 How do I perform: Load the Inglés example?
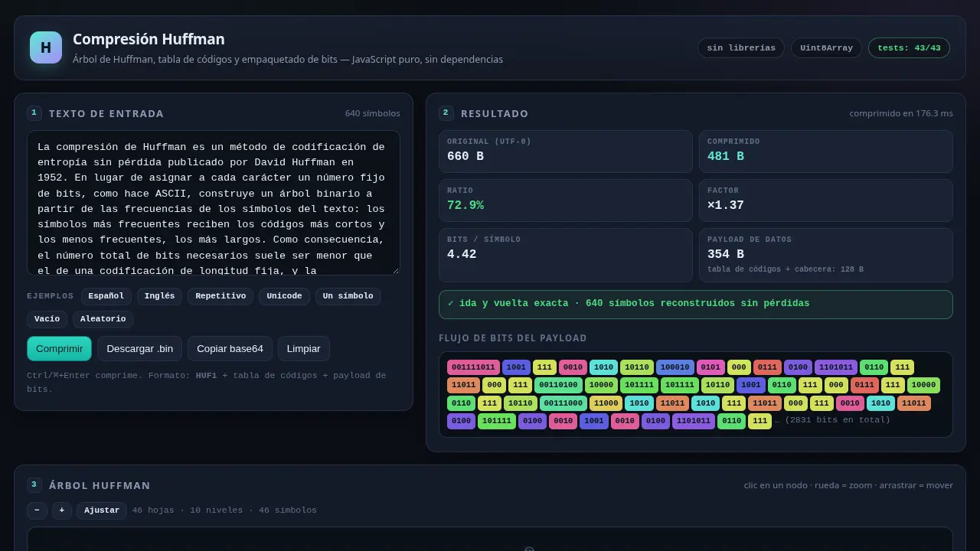click(159, 296)
